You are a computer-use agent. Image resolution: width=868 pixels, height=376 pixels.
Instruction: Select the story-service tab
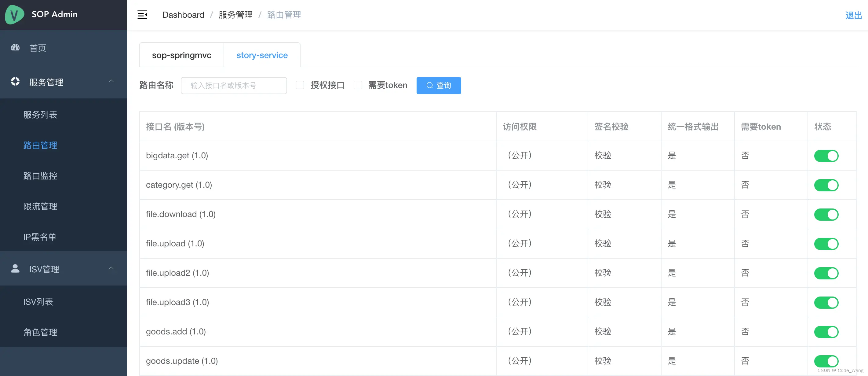point(262,55)
